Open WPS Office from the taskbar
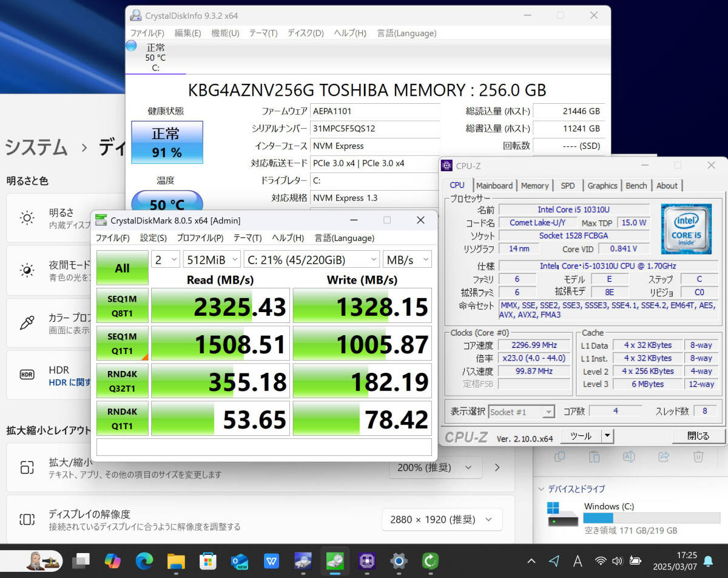 [272, 560]
